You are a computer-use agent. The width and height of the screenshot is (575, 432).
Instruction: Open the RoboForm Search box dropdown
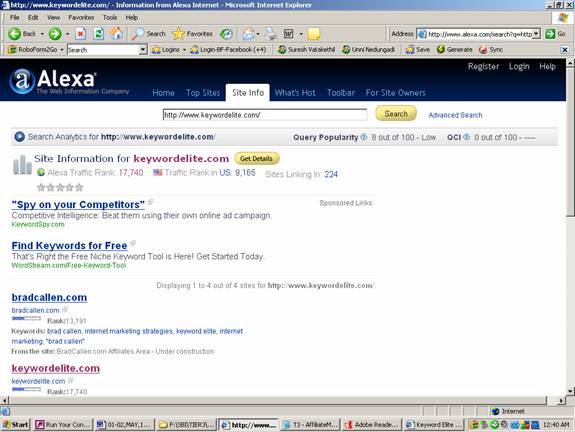tap(143, 50)
